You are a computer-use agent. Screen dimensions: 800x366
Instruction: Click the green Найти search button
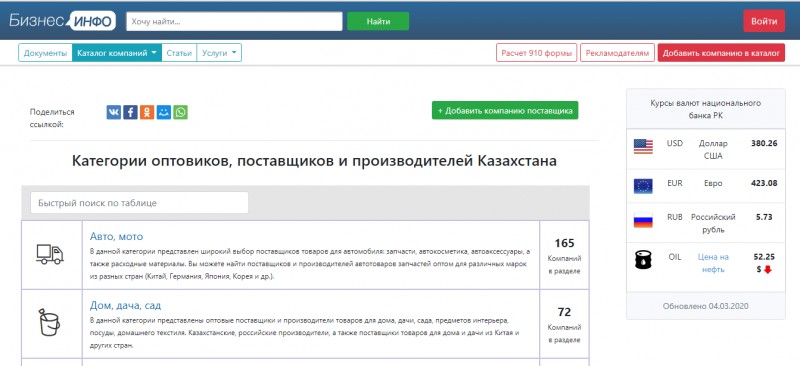pyautogui.click(x=378, y=21)
